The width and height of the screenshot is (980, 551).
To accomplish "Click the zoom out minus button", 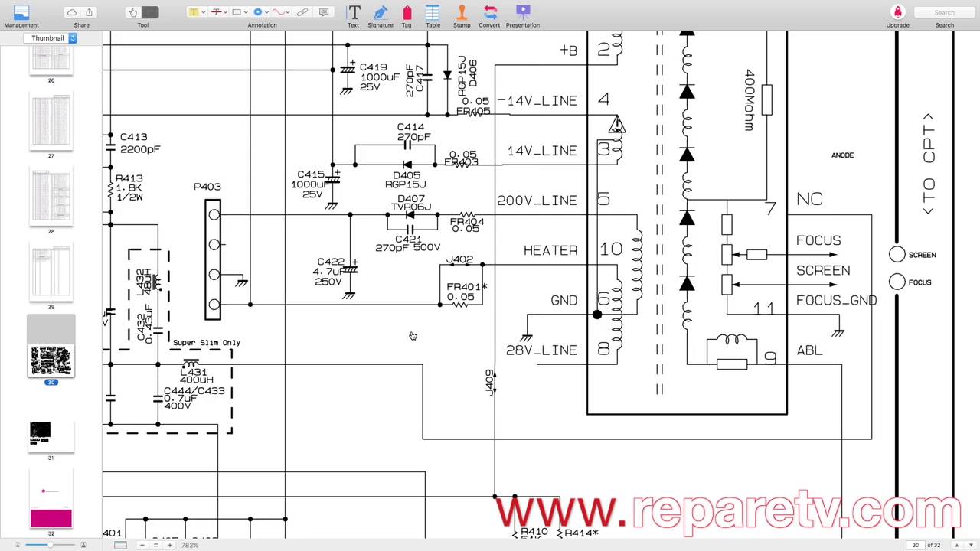I will [142, 545].
